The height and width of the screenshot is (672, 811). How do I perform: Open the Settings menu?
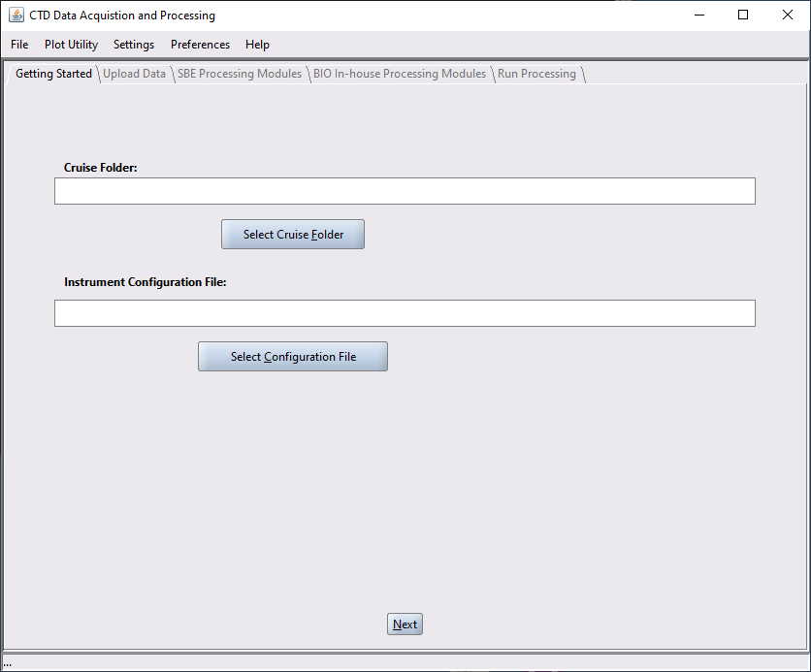[134, 45]
